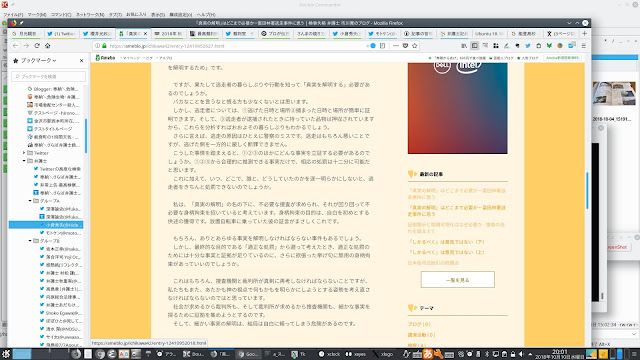The image size is (640, 360).
Task: Open the Library toolbar icon
Action: pyautogui.click(x=464, y=46)
